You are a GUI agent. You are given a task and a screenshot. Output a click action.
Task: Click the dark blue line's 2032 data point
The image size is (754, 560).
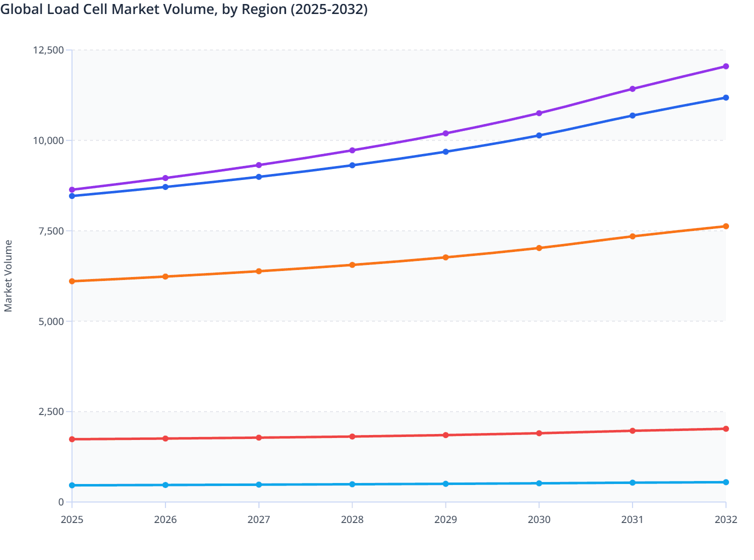[725, 98]
